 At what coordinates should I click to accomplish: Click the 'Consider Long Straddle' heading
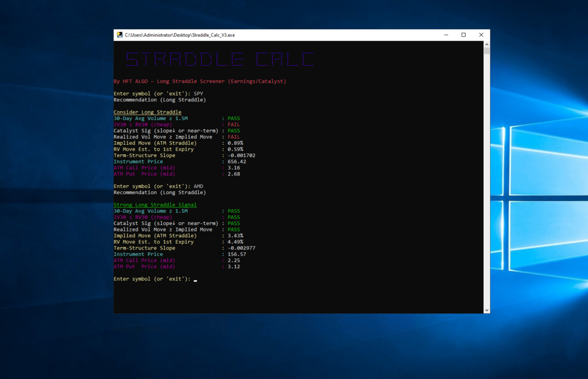click(147, 112)
